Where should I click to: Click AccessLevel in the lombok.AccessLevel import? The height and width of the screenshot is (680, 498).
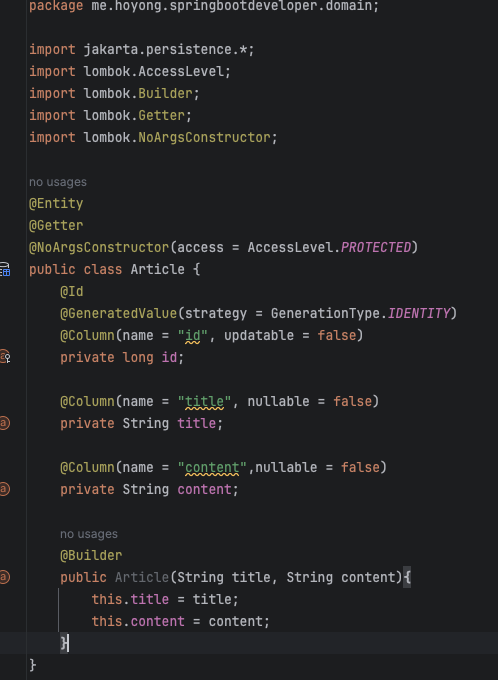pos(180,72)
